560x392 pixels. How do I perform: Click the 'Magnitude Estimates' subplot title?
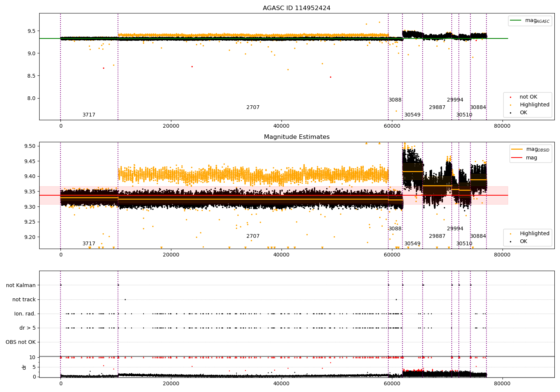pos(296,137)
